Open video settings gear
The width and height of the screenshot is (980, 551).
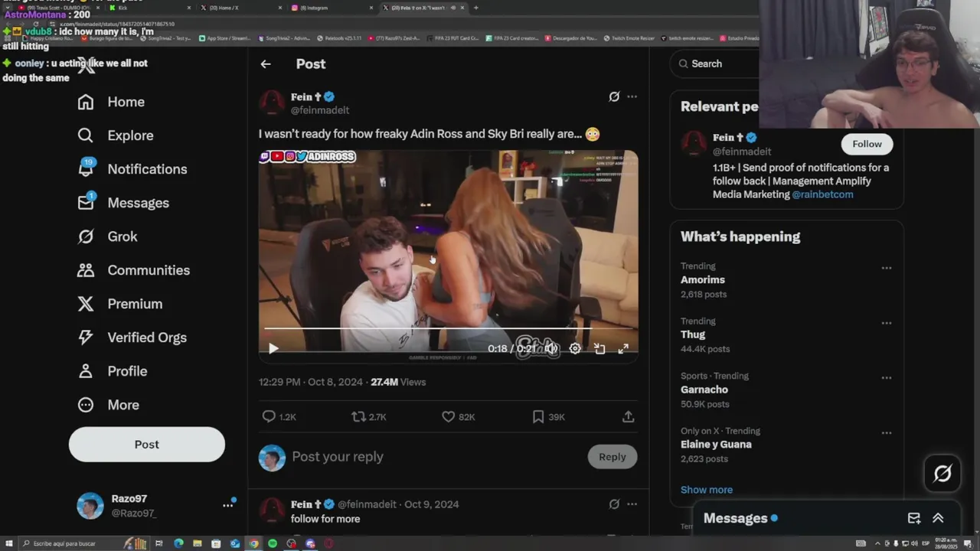tap(575, 349)
